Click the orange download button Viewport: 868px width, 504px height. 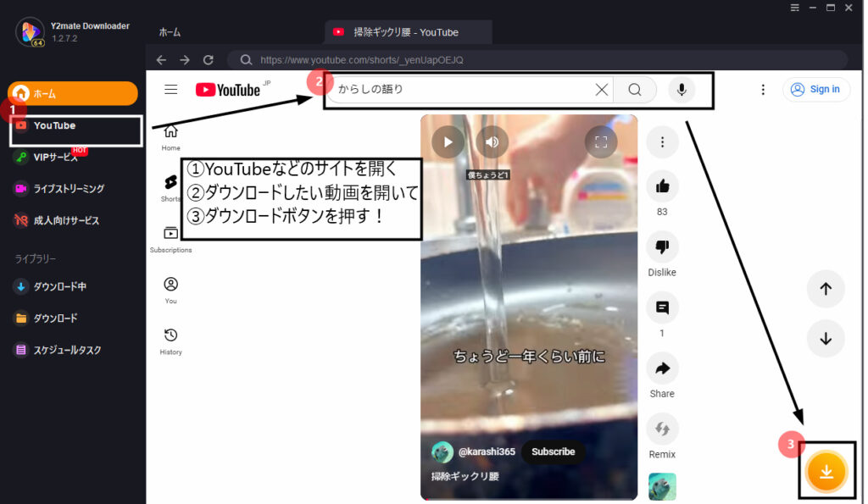click(x=826, y=471)
